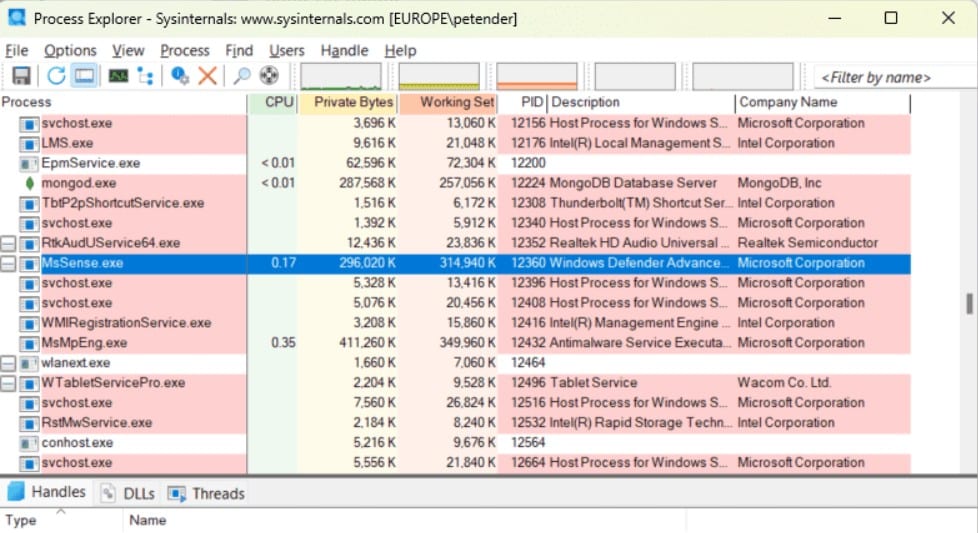The image size is (978, 533).
Task: Click the MongoDB Database Server description
Action: 632,183
